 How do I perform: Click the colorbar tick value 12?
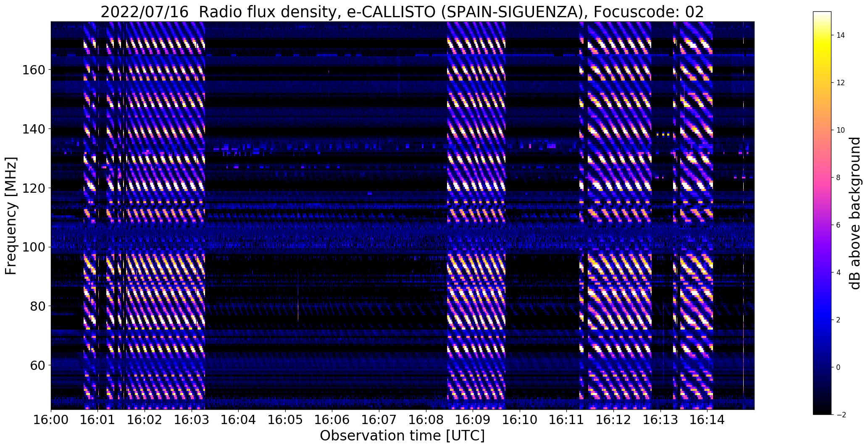(x=841, y=83)
